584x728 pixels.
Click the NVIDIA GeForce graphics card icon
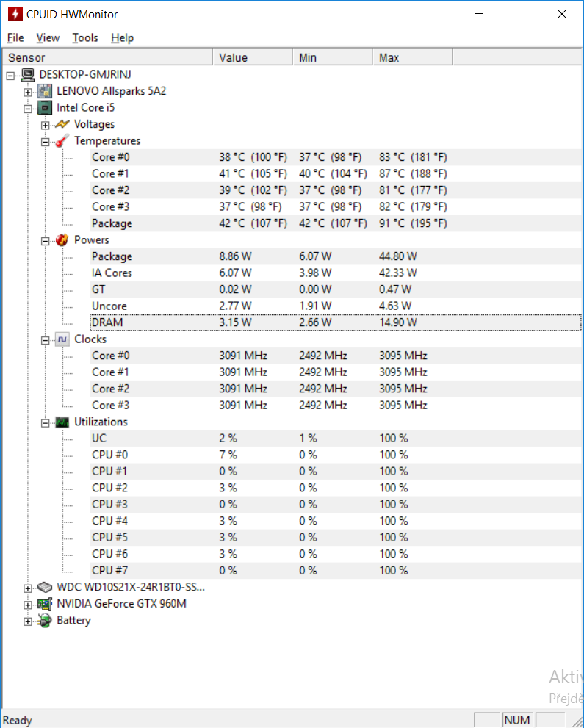point(45,604)
